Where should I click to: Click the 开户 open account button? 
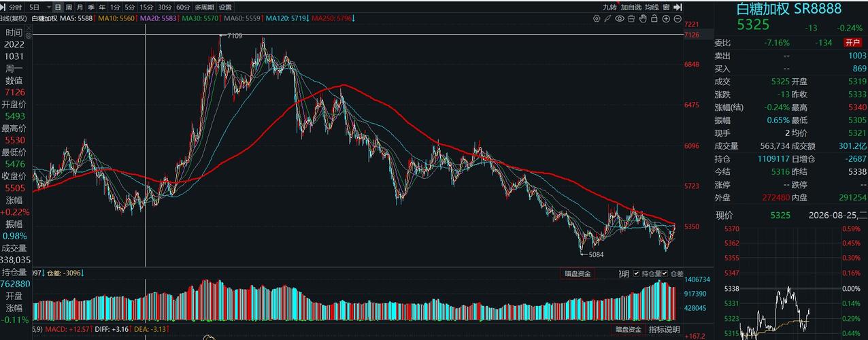854,42
